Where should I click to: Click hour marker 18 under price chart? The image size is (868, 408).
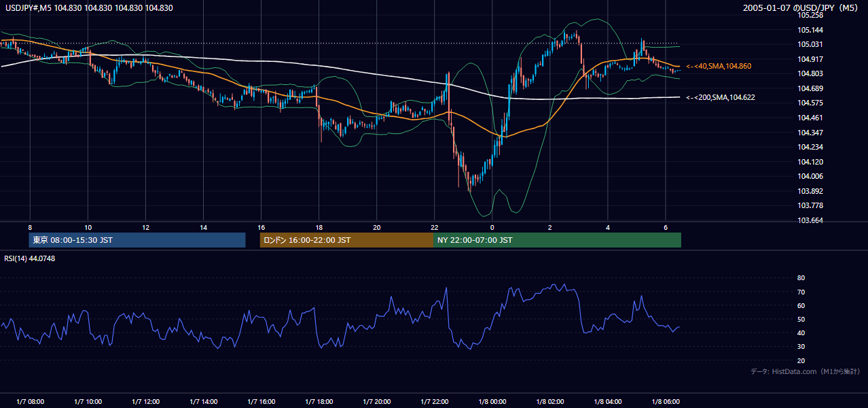(319, 228)
